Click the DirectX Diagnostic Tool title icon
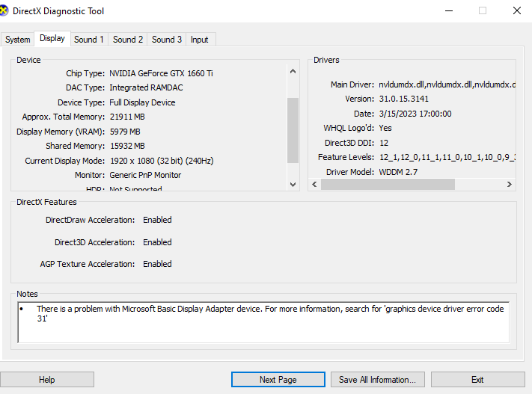 pyautogui.click(x=4, y=10)
